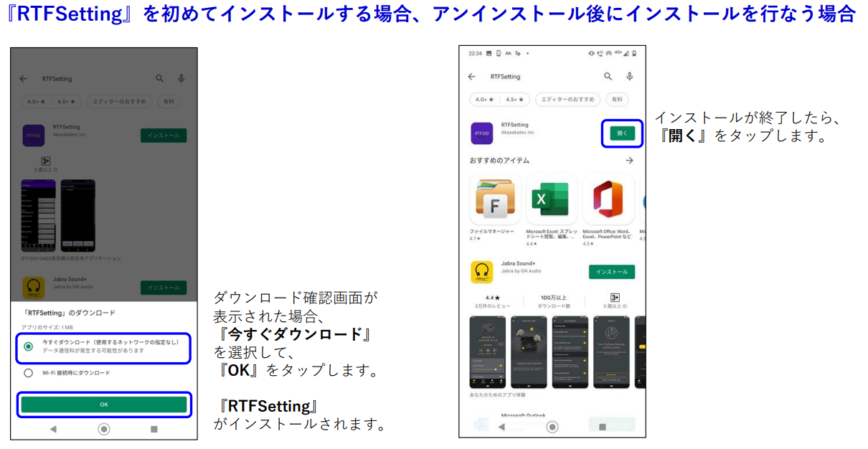Screen dimensions: 868x449
Task: Expand おすすめのアイテム with the arrow
Action: pyautogui.click(x=629, y=161)
